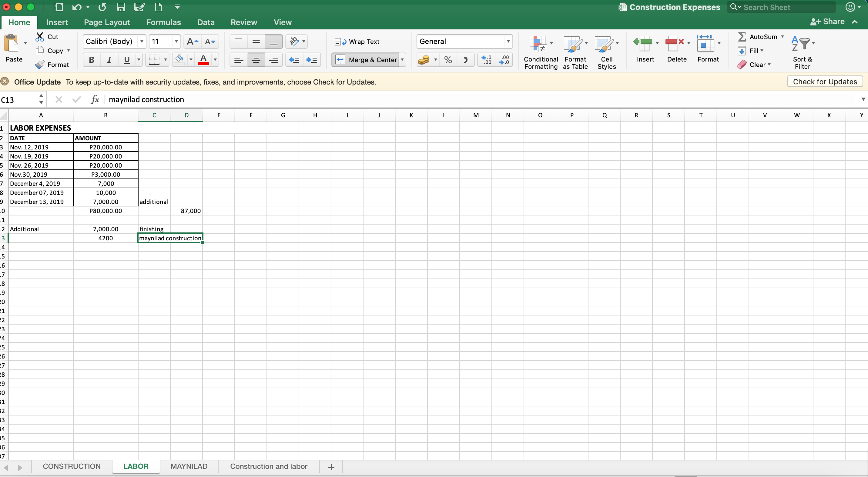Image resolution: width=868 pixels, height=477 pixels.
Task: Click the Check for Updates button
Action: pyautogui.click(x=825, y=82)
